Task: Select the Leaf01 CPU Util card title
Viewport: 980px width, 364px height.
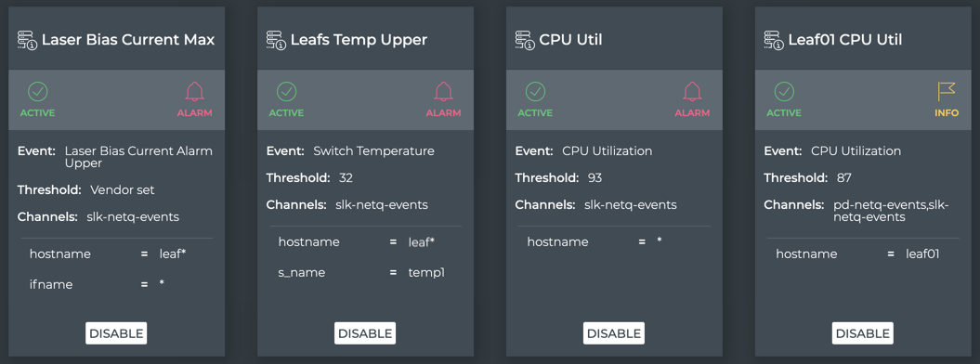Action: click(x=845, y=40)
